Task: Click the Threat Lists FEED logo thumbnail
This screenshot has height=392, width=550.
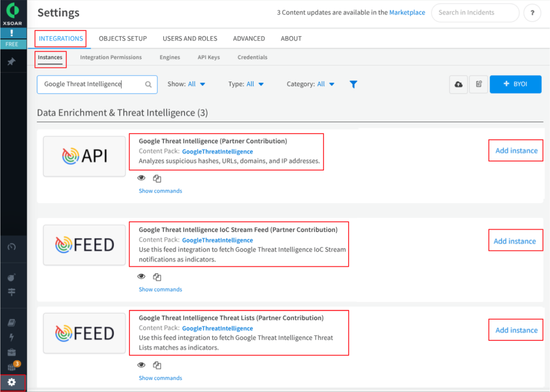Action: pyautogui.click(x=84, y=333)
